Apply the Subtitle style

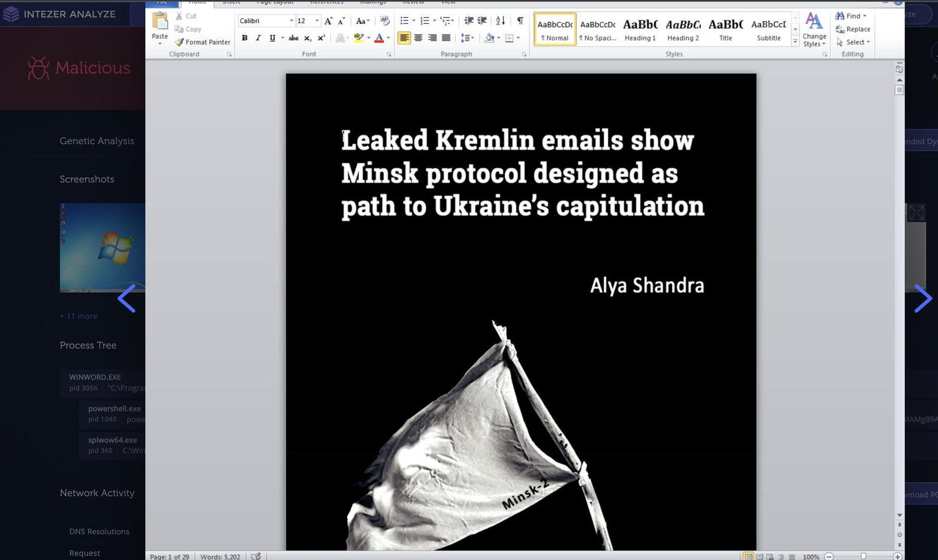tap(769, 30)
